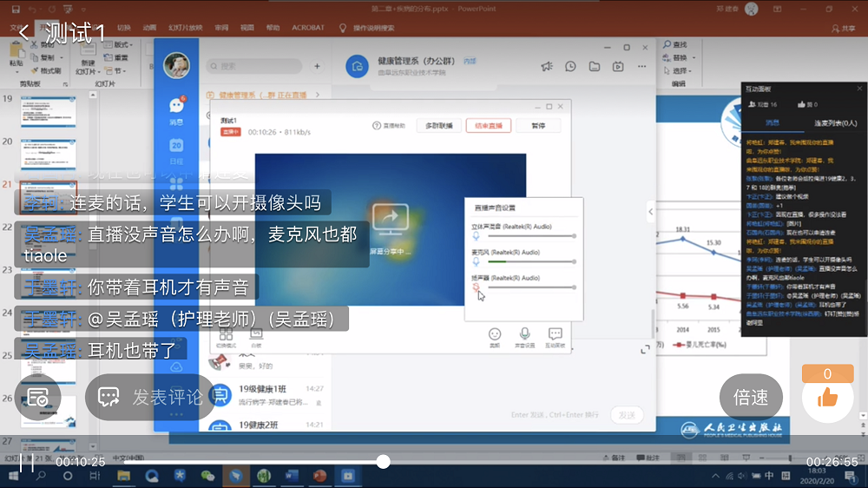Open the 审阅 review ribbon tab
Image resolution: width=868 pixels, height=488 pixels.
pos(221,28)
